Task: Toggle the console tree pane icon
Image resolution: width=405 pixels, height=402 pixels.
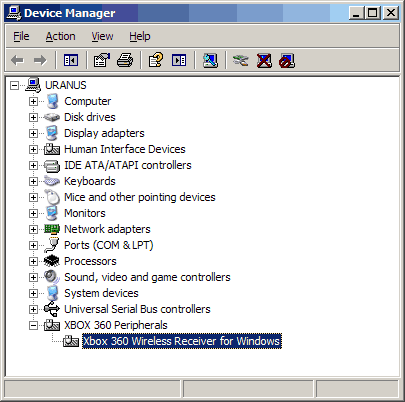Action: (x=71, y=60)
